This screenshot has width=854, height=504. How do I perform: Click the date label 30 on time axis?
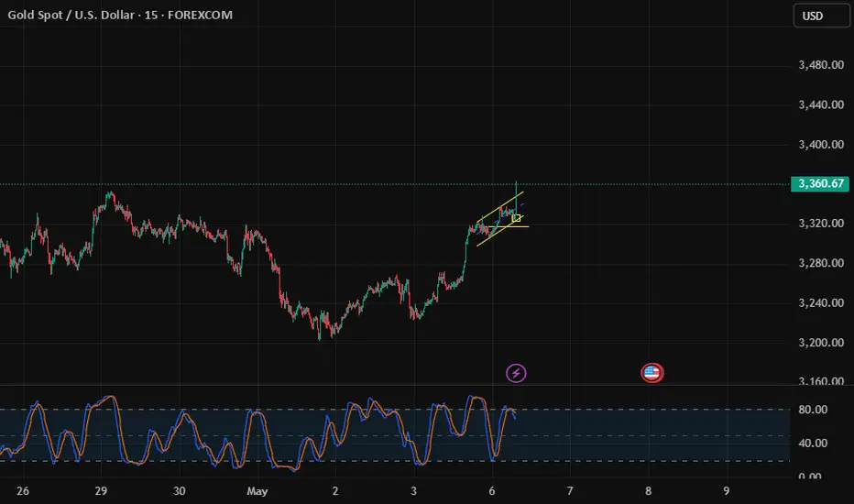[x=180, y=491]
